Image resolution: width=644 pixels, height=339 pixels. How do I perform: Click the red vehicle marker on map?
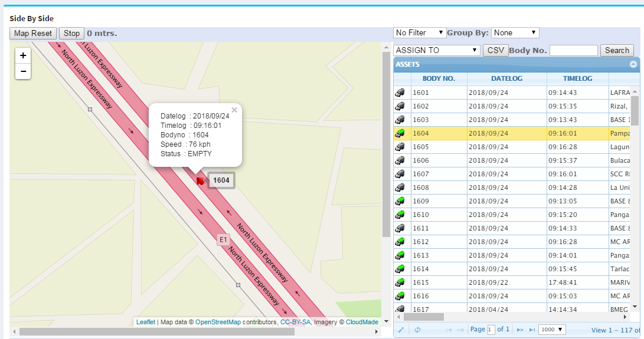pos(200,180)
